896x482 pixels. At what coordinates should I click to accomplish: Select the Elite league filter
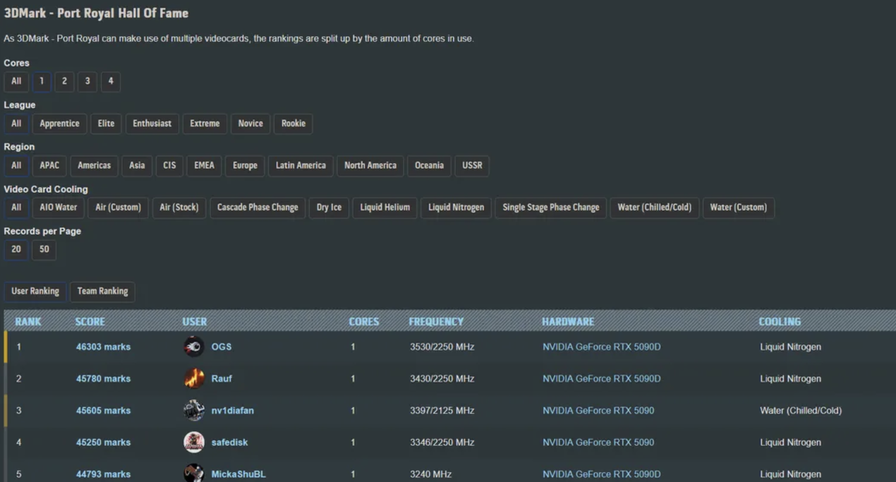pyautogui.click(x=106, y=124)
